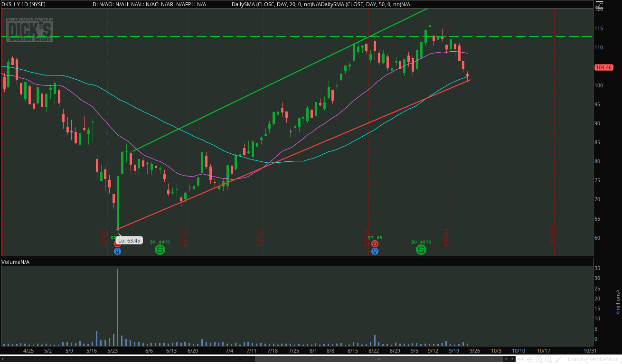The width and height of the screenshot is (622, 364).
Task: Click the tall volume spike bar near 5/23
Action: (x=117, y=307)
